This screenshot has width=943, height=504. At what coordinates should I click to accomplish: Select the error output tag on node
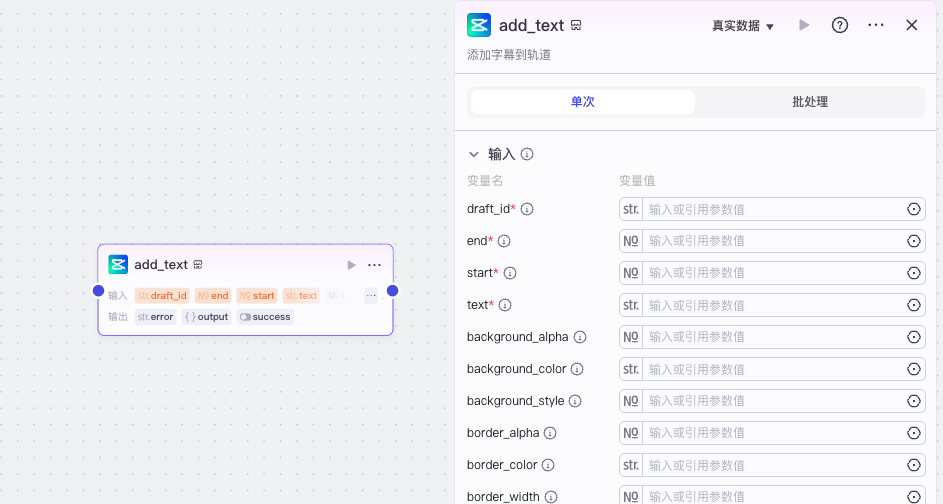point(155,317)
